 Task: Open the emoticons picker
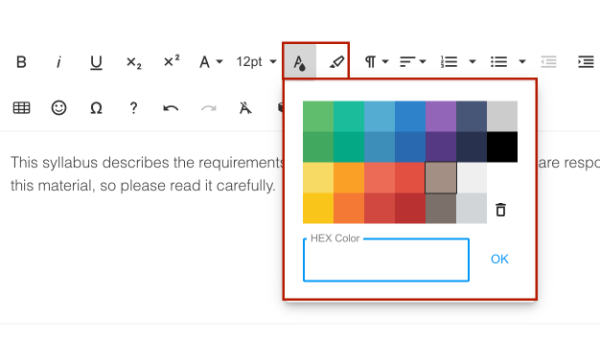[x=59, y=108]
